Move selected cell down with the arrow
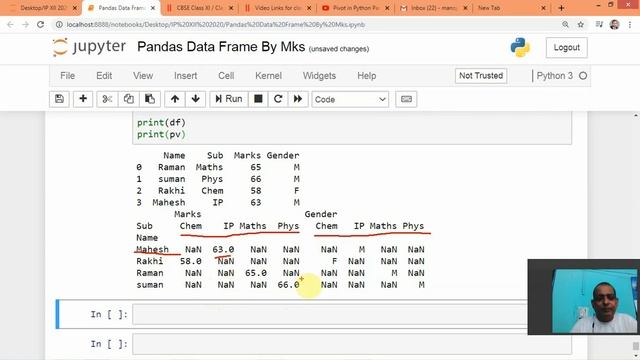Screen dimensions: 640x360 tap(196, 99)
